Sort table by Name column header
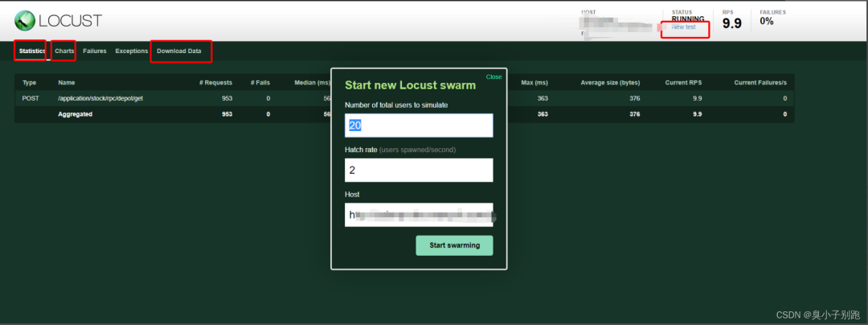This screenshot has height=325, width=868. click(x=67, y=83)
